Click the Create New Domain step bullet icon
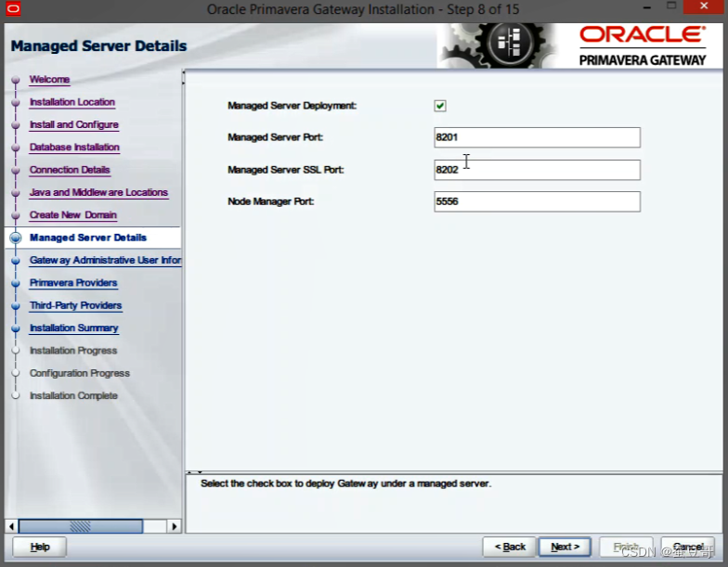This screenshot has height=567, width=728. [16, 215]
